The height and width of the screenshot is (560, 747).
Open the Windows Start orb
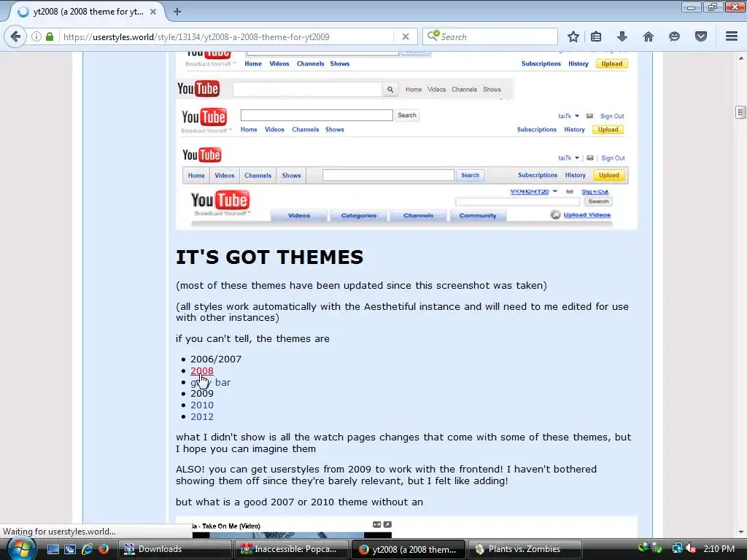click(x=21, y=548)
